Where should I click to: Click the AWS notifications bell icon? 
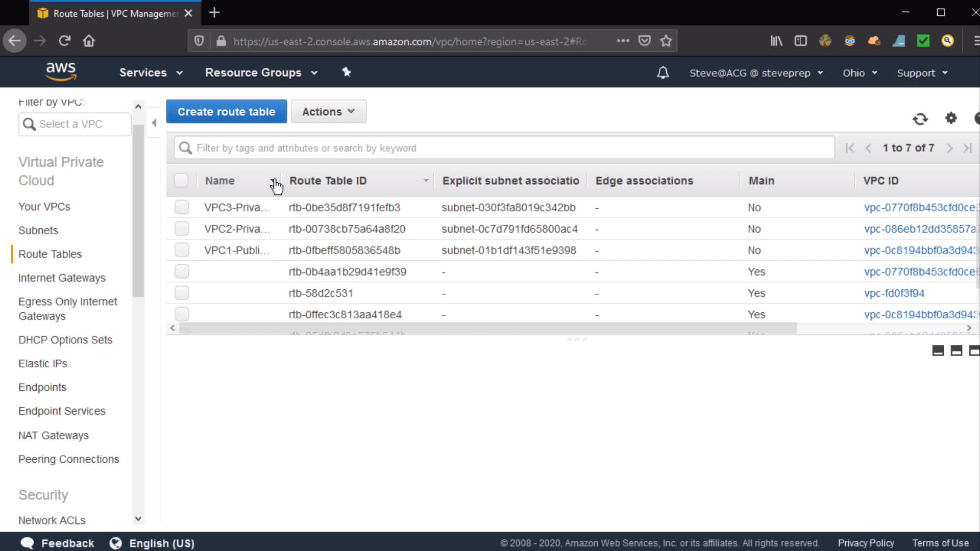coord(663,73)
